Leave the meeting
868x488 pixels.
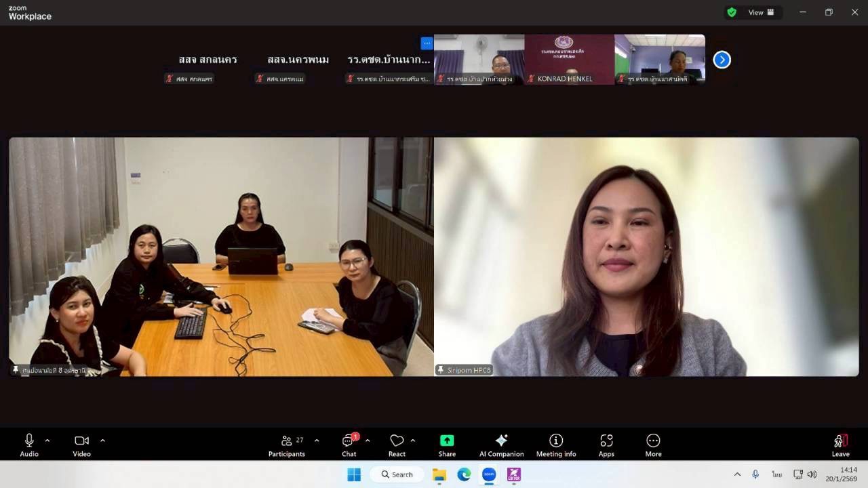click(840, 445)
